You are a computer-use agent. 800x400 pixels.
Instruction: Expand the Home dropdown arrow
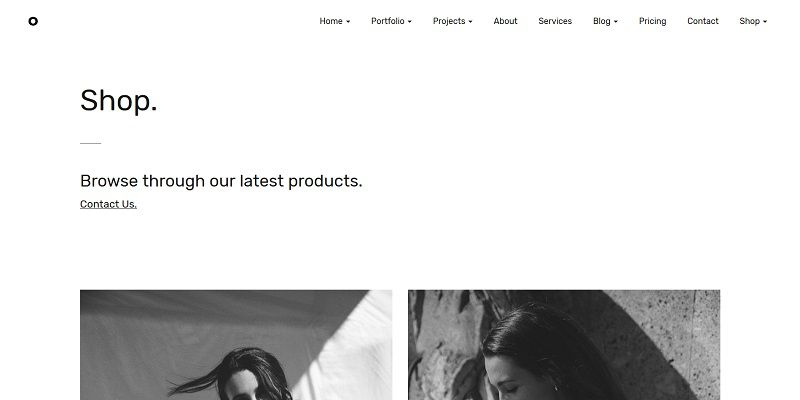click(x=348, y=22)
